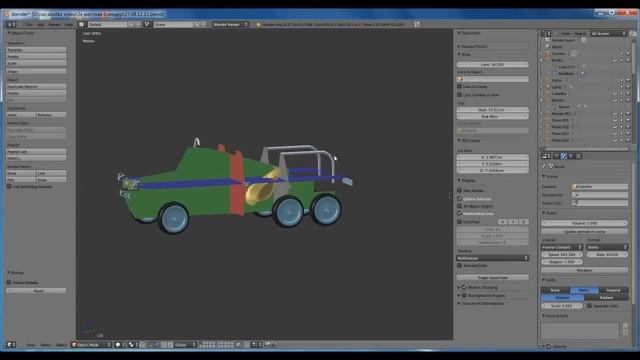Toggle the 3D manipulator icon in the viewport header
Screen dimensions: 640x360
(x=151, y=345)
